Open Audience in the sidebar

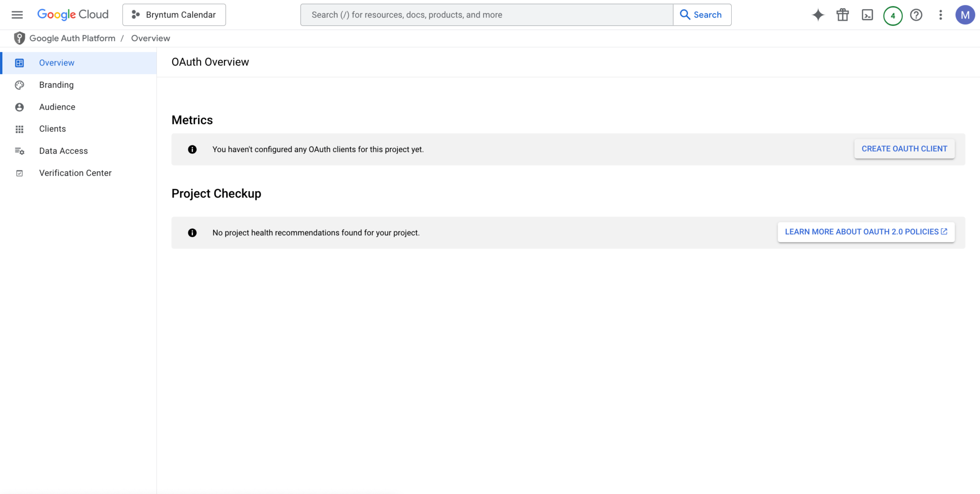(78, 107)
